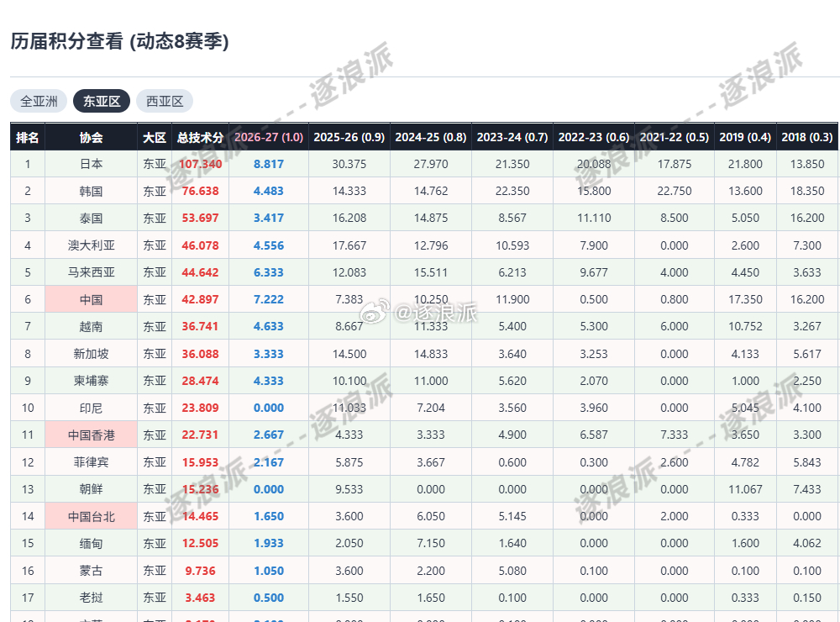Click the 2018 (0.3) column header
Viewport: 840px width, 622px height.
pos(807,137)
